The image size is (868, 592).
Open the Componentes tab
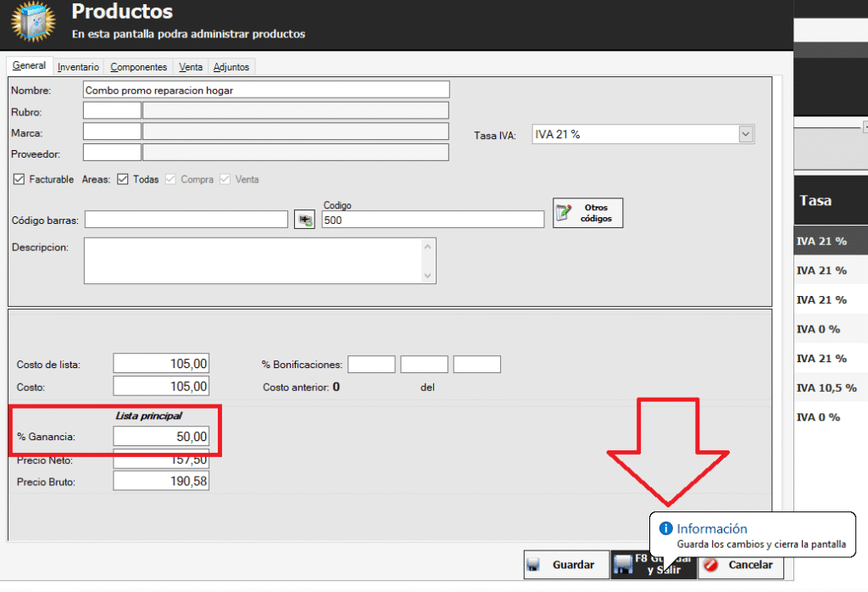(138, 67)
